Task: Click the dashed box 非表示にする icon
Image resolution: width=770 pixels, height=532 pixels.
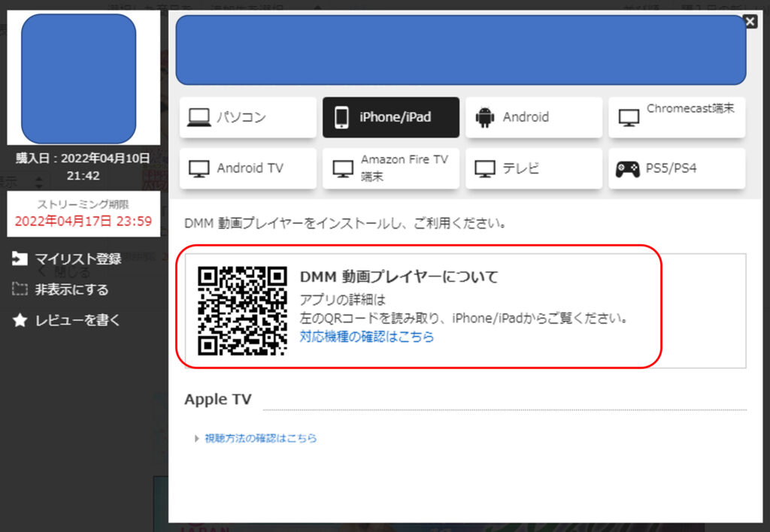Action: [20, 290]
